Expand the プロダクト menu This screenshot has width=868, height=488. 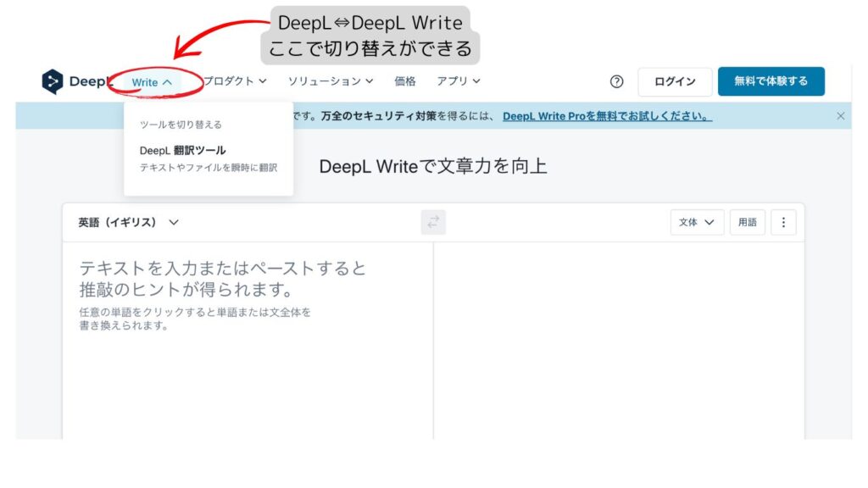point(235,81)
